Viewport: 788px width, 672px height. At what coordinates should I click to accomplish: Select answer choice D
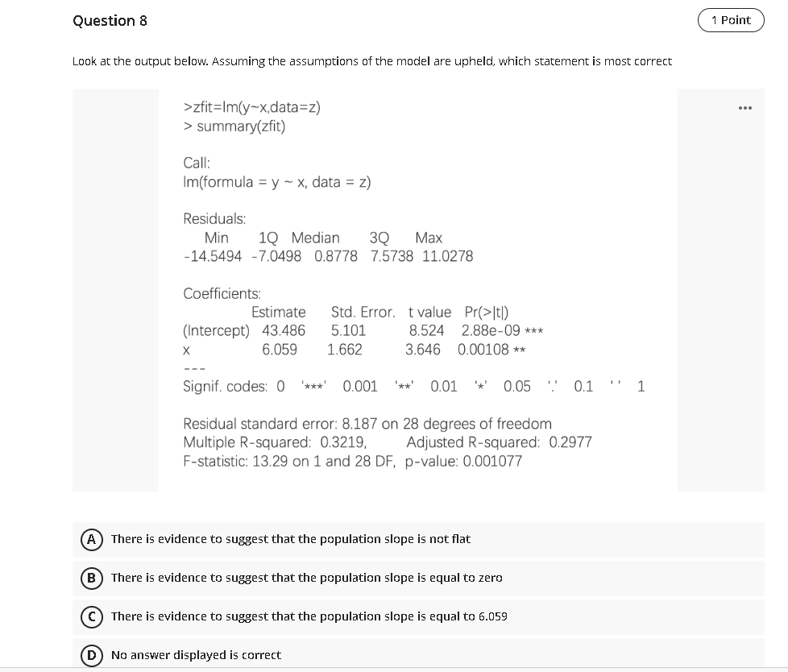[x=91, y=655]
